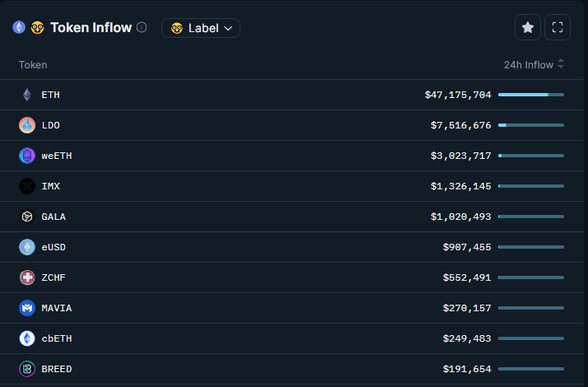This screenshot has height=387, width=588.
Task: Click the LDO inflow value $7,516,676
Action: click(x=460, y=125)
